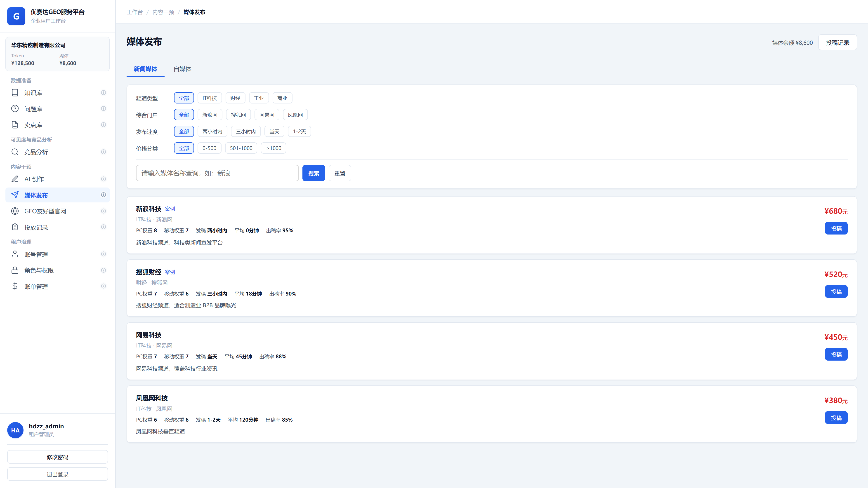Click the 重置 button
Screen dimensions: 868x488
[x=340, y=173]
